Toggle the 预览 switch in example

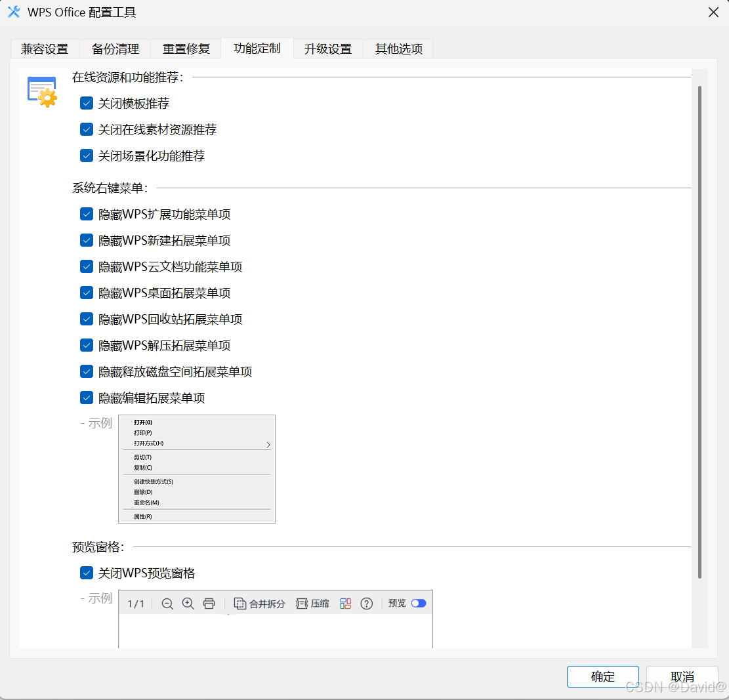419,604
